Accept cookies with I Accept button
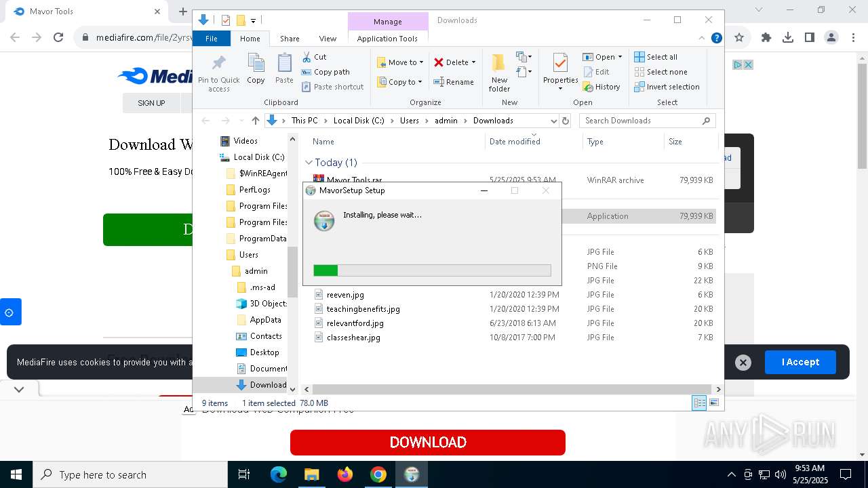 [800, 363]
